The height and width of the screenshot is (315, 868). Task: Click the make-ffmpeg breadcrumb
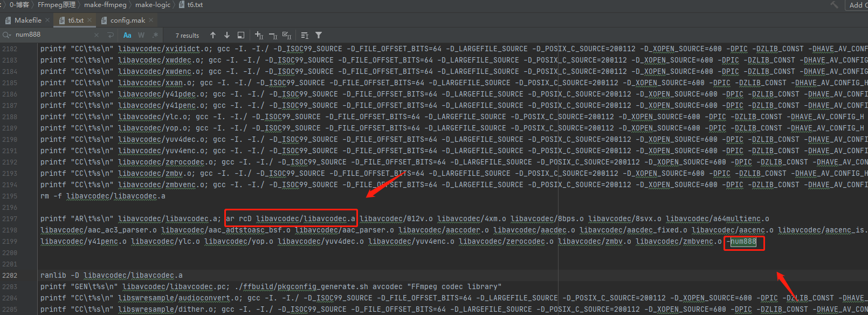point(105,5)
